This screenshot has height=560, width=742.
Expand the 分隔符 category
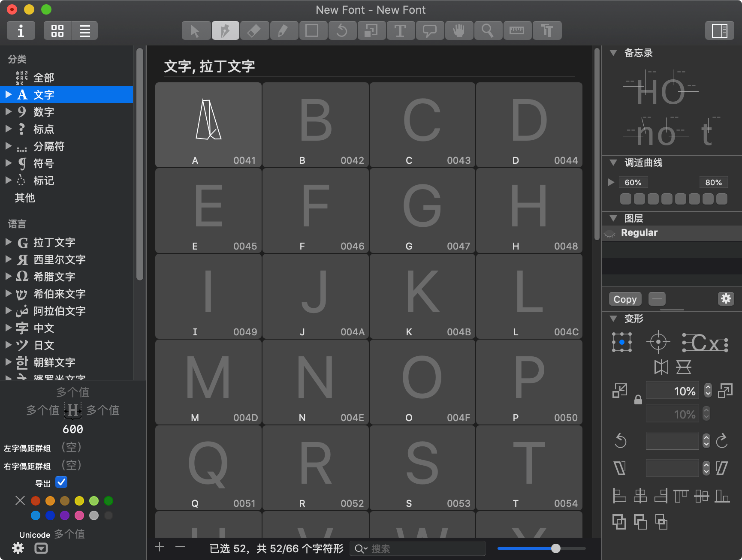point(9,146)
